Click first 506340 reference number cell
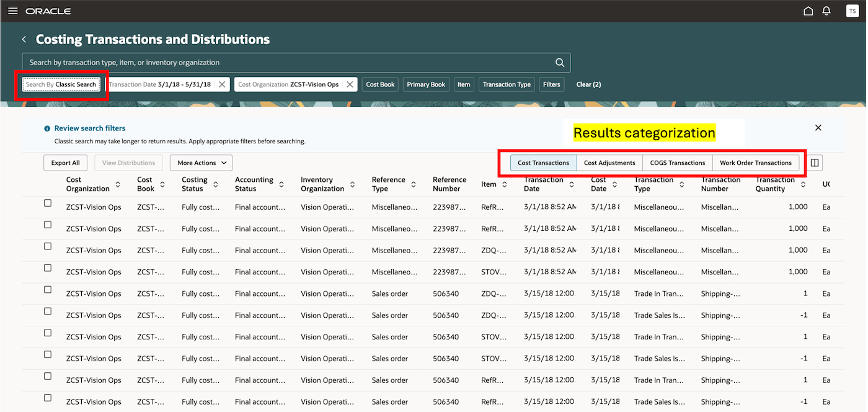 [446, 293]
